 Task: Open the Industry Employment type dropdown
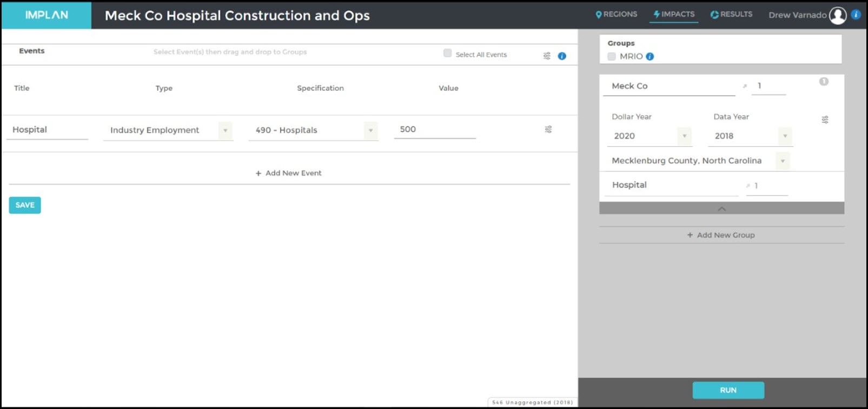point(168,130)
